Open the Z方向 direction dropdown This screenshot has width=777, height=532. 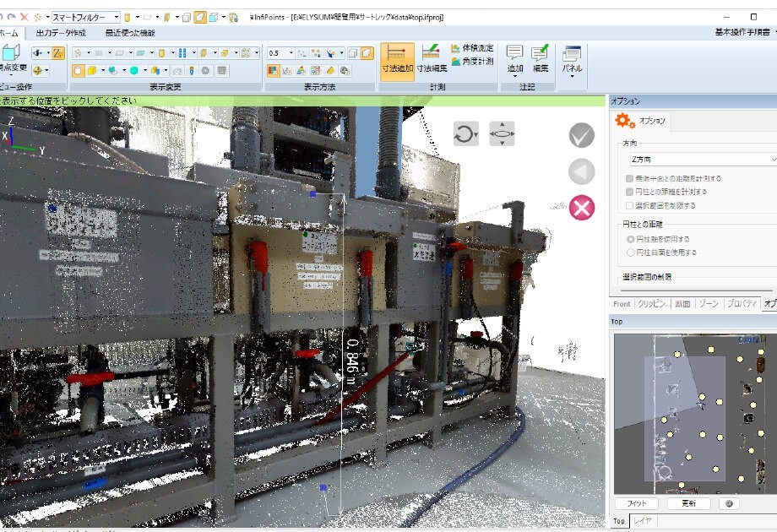point(703,160)
